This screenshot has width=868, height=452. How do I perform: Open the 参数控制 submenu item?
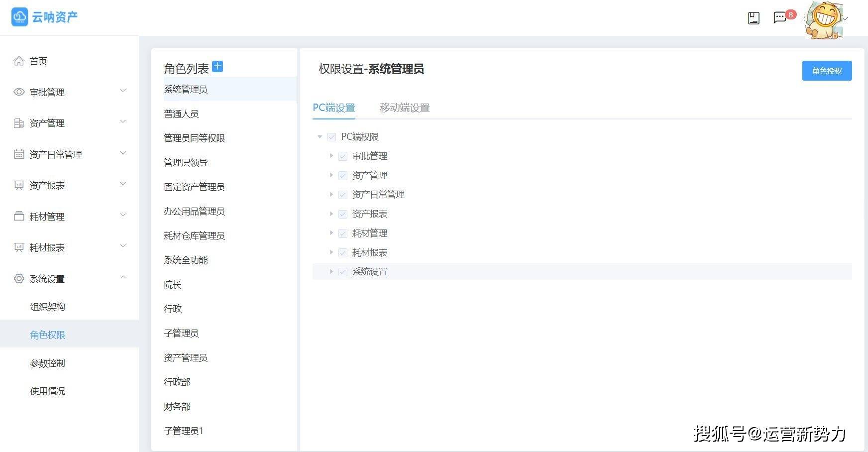[x=47, y=363]
